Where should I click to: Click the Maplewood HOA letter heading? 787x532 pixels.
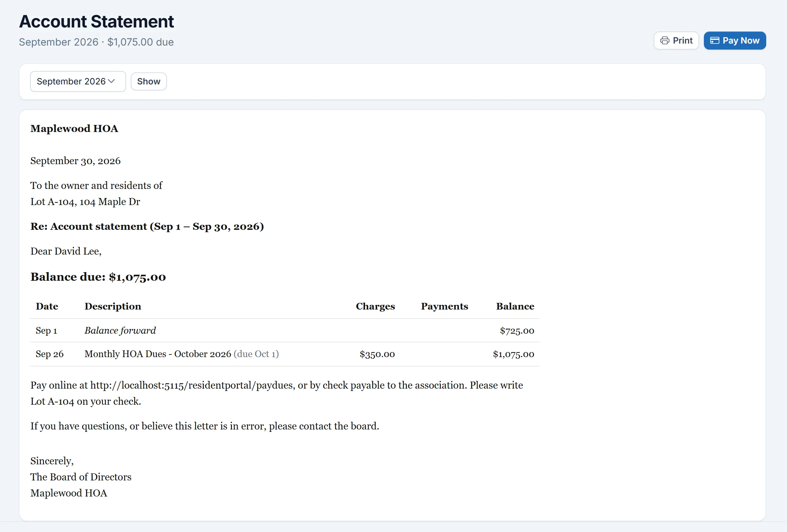pos(74,129)
